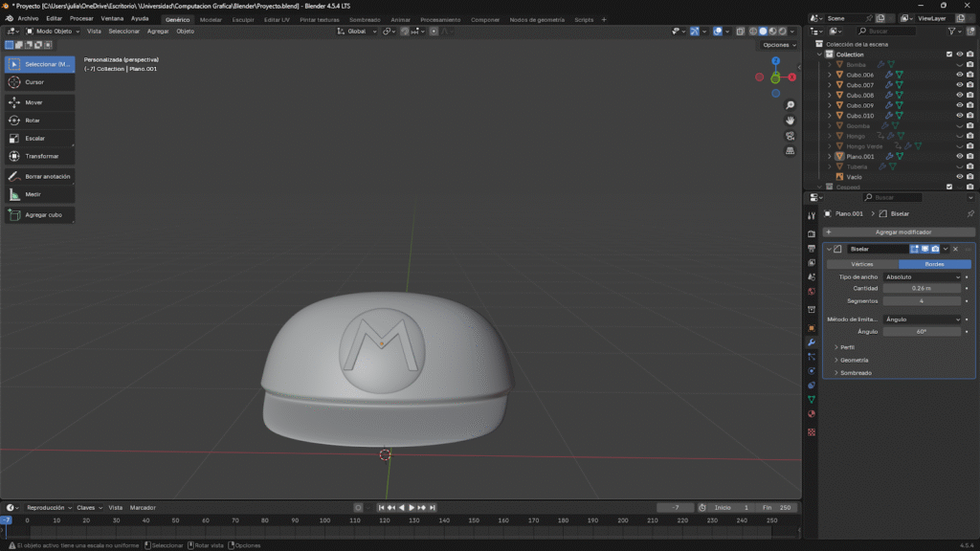Click the Cantidad 0.26 m slider field
The width and height of the screenshot is (980, 551).
[x=922, y=288]
